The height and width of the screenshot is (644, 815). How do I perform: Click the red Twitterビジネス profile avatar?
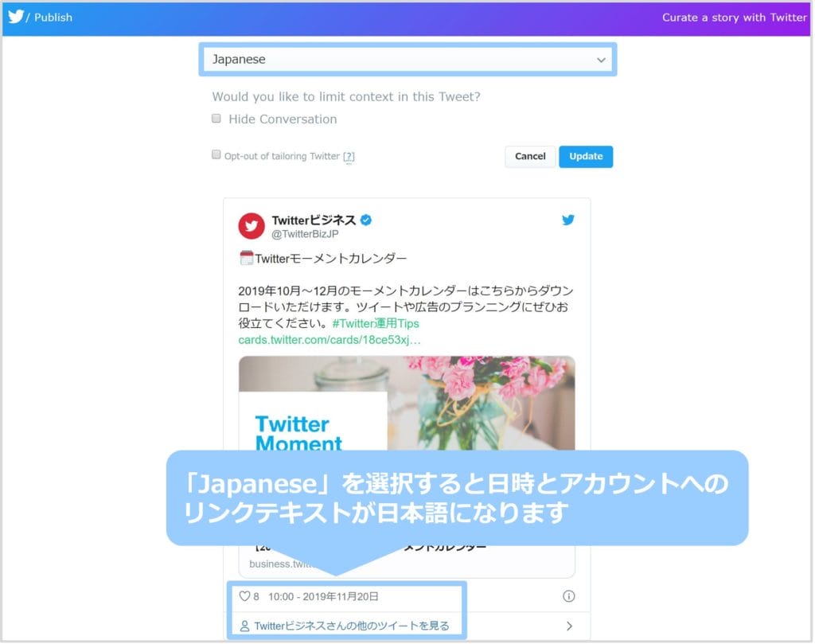click(251, 226)
